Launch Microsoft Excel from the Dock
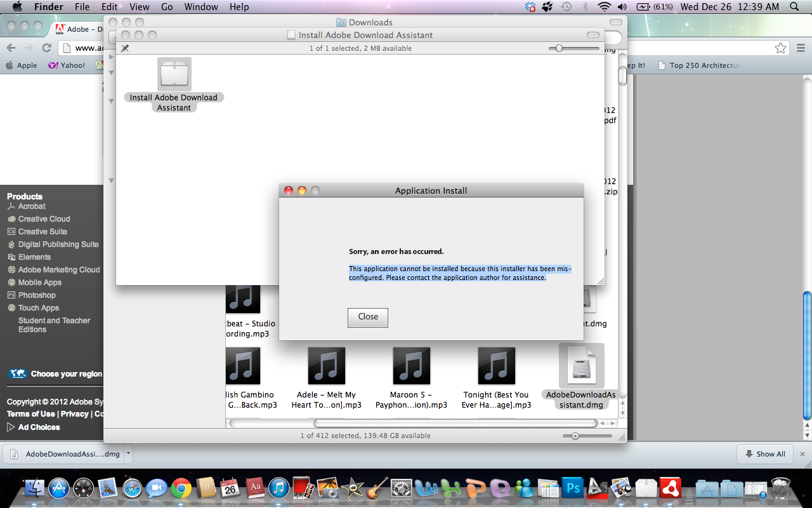The image size is (812, 508). (x=450, y=488)
